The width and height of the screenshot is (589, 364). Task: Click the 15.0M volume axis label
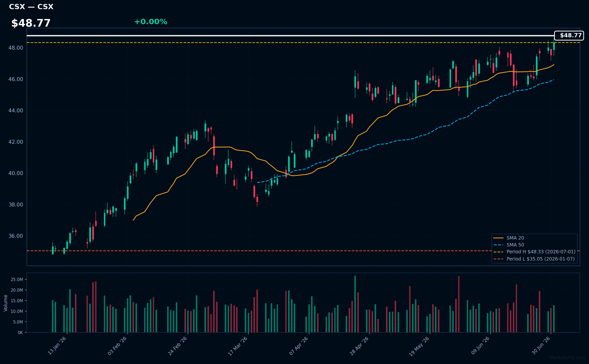coord(17,301)
